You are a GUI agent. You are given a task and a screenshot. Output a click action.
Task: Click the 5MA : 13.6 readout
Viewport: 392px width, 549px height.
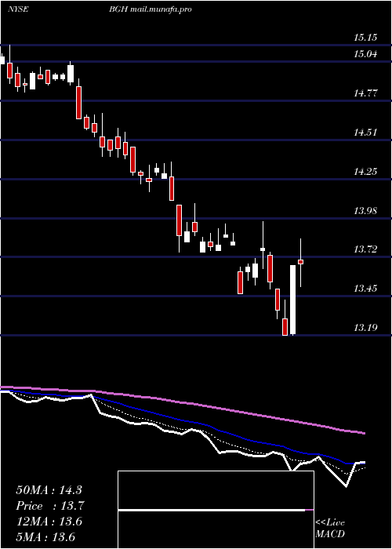[x=45, y=537]
